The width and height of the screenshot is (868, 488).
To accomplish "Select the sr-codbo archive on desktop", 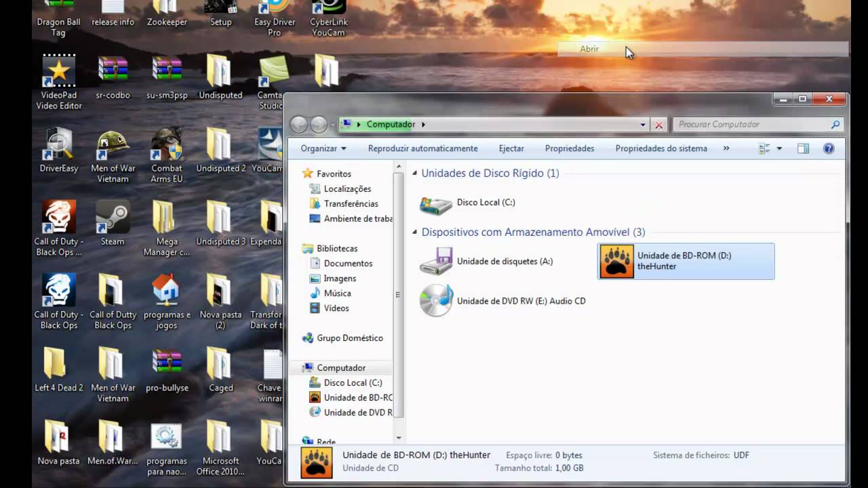I will (x=113, y=78).
